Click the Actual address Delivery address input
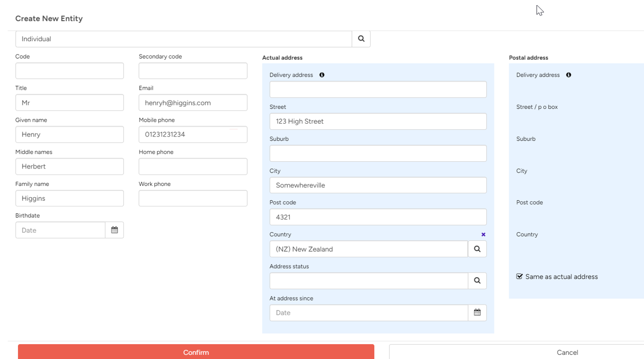 (x=378, y=89)
